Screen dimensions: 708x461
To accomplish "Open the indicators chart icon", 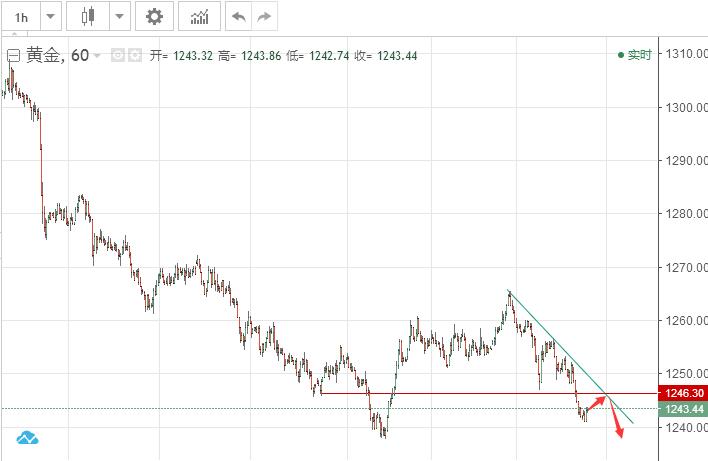I will 199,17.
